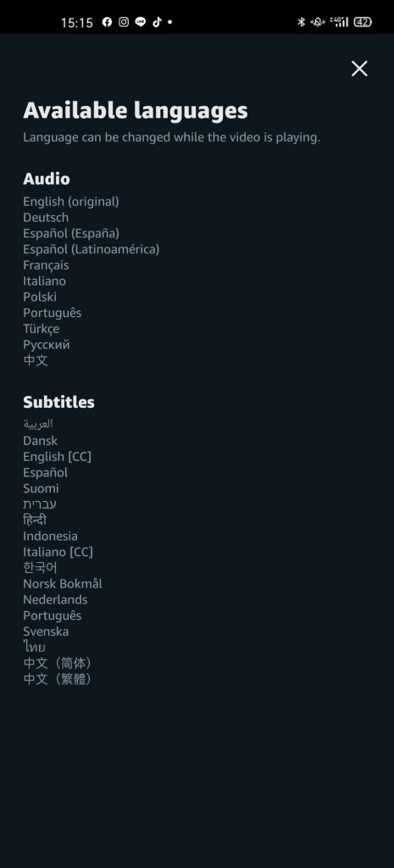Screen dimensions: 394x868
Task: Close the Available languages panel
Action: pos(359,69)
